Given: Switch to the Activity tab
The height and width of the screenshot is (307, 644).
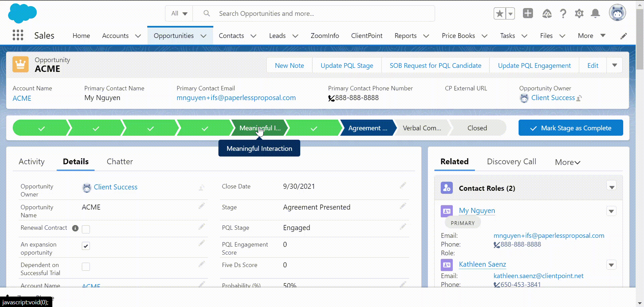Looking at the screenshot, I should pos(32,162).
